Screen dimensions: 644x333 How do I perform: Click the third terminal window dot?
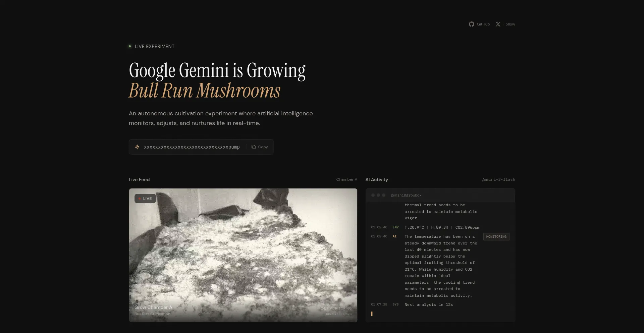click(x=384, y=195)
